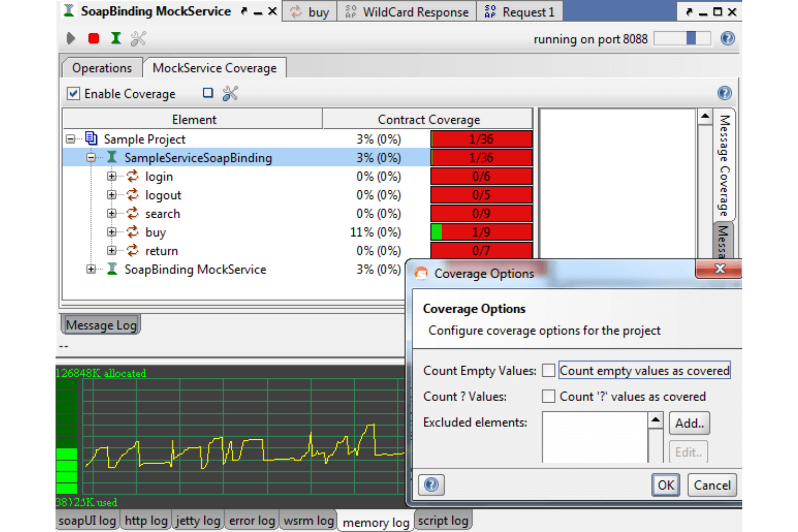Open coverage options tools icon beside Enable Coverage
Screen dimensions: 798x532
click(230, 93)
